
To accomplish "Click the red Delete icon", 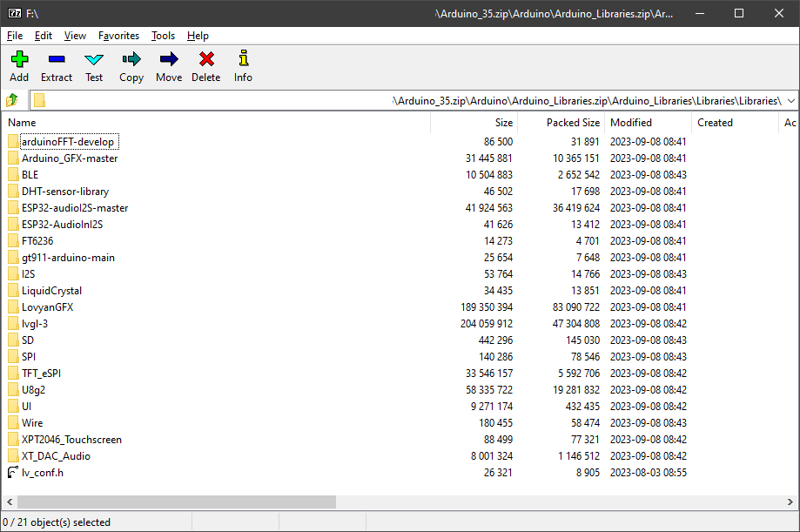I will point(206,59).
